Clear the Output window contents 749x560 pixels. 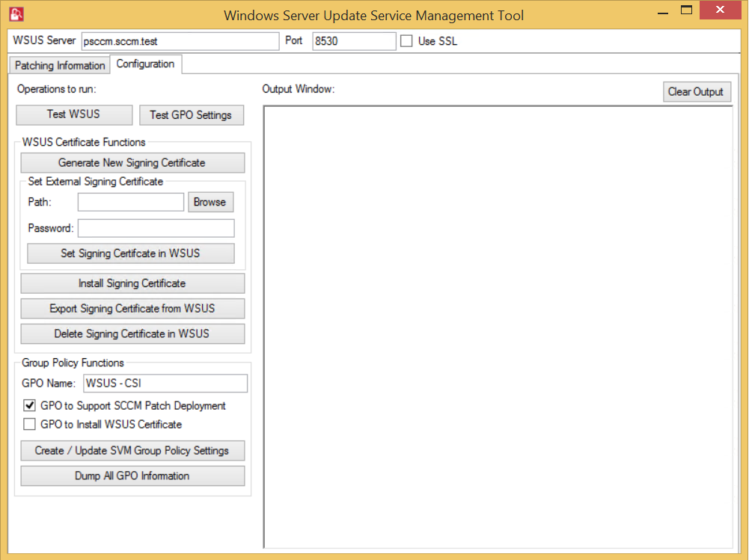click(x=695, y=92)
